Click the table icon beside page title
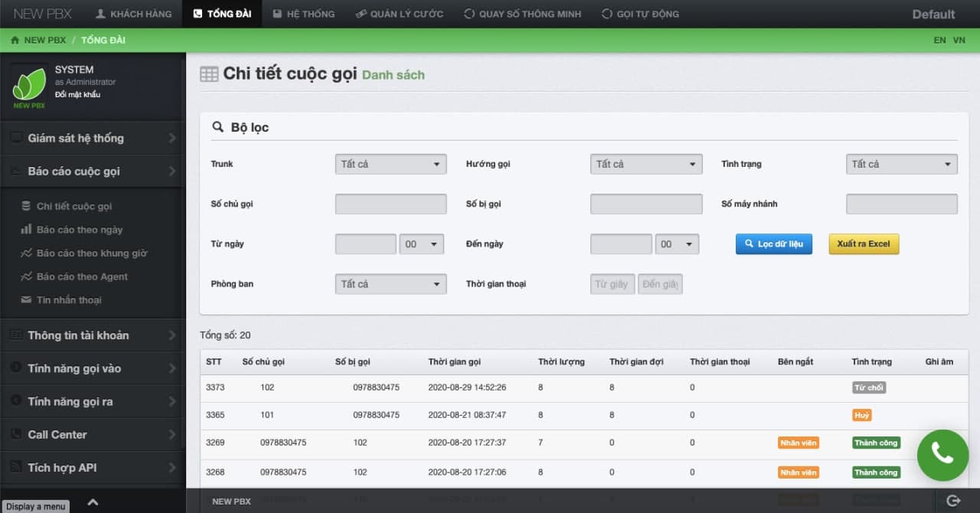This screenshot has width=980, height=513. (209, 74)
